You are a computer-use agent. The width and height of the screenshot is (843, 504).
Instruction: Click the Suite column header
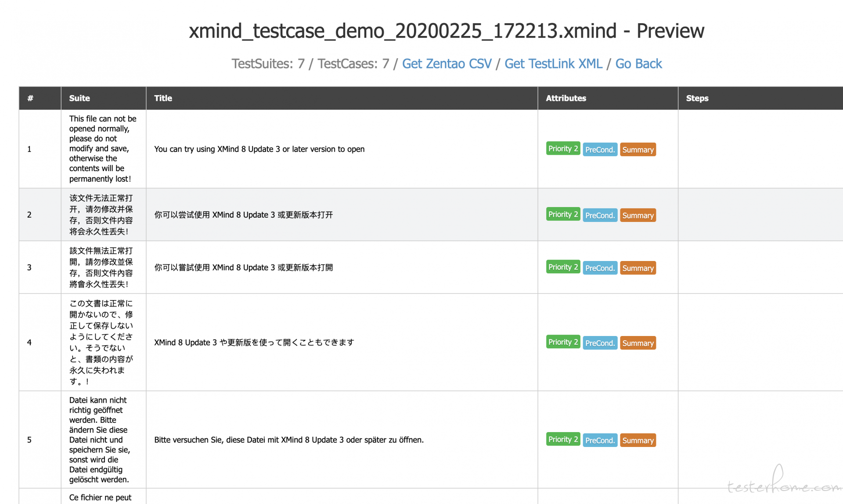103,98
